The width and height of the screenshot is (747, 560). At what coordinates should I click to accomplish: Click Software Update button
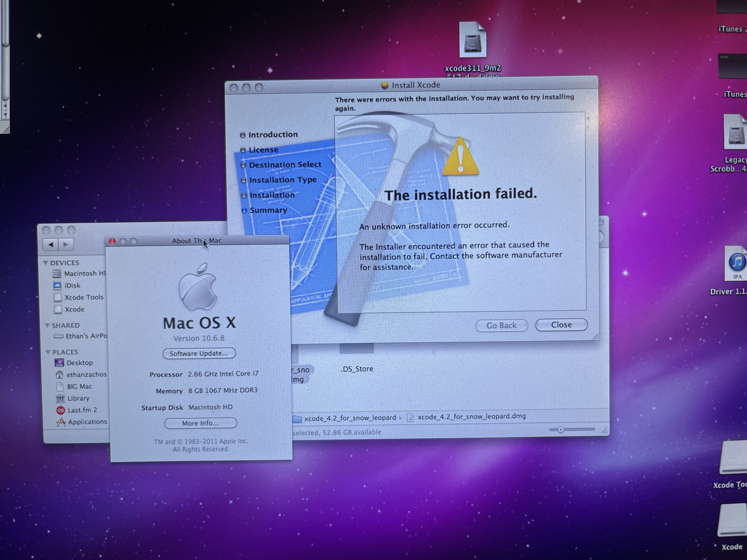point(199,353)
